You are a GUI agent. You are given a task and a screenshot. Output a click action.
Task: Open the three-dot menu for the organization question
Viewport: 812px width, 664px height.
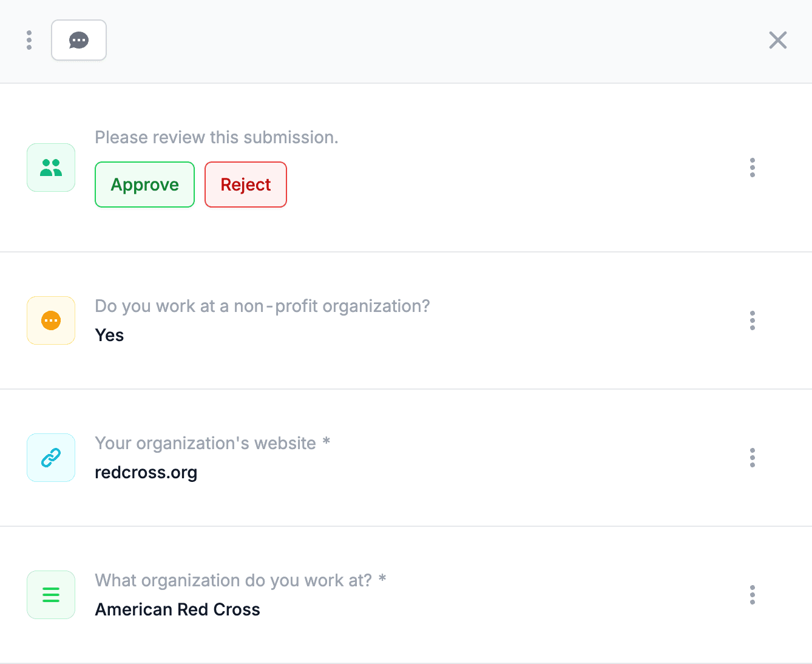pos(752,595)
